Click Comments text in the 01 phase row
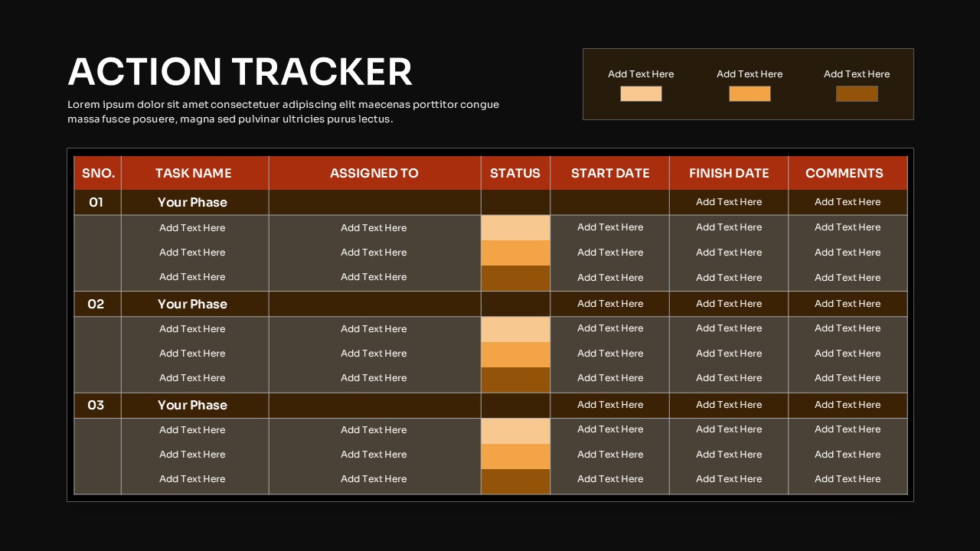Image resolution: width=980 pixels, height=551 pixels. pos(848,202)
